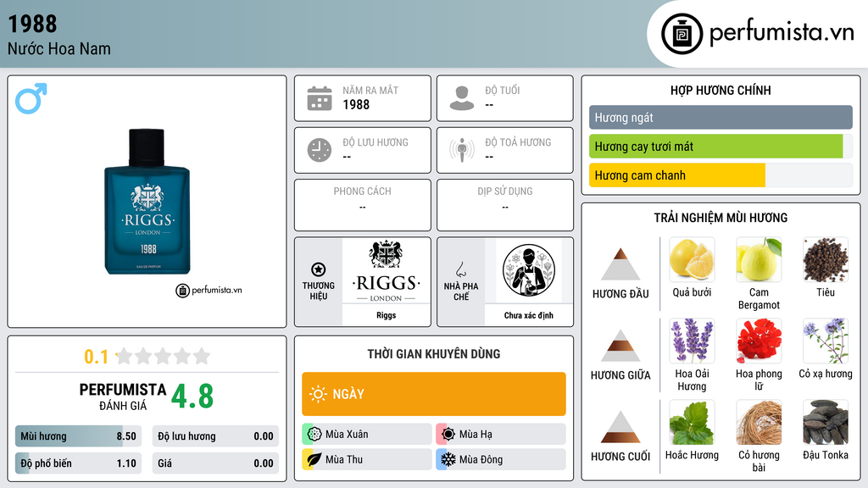
Task: Click the Mùi hương 8.50 score bar
Action: coord(79,436)
